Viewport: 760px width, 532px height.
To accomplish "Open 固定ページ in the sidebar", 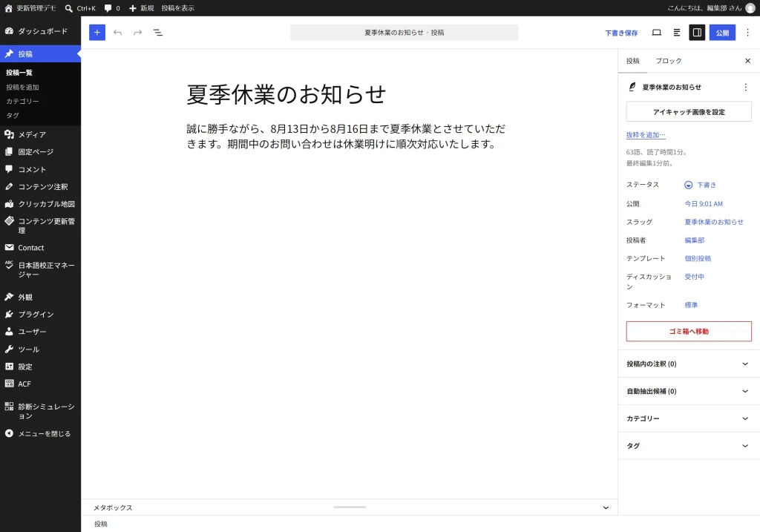I will (40, 151).
